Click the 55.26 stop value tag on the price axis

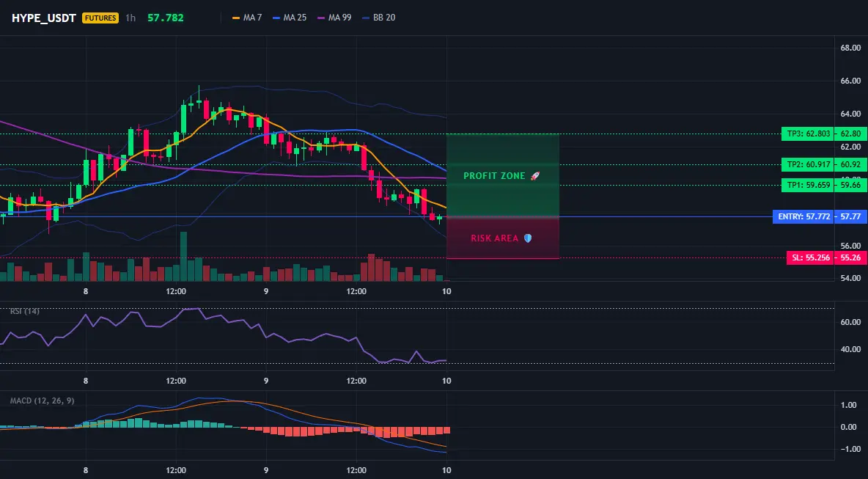pyautogui.click(x=851, y=258)
